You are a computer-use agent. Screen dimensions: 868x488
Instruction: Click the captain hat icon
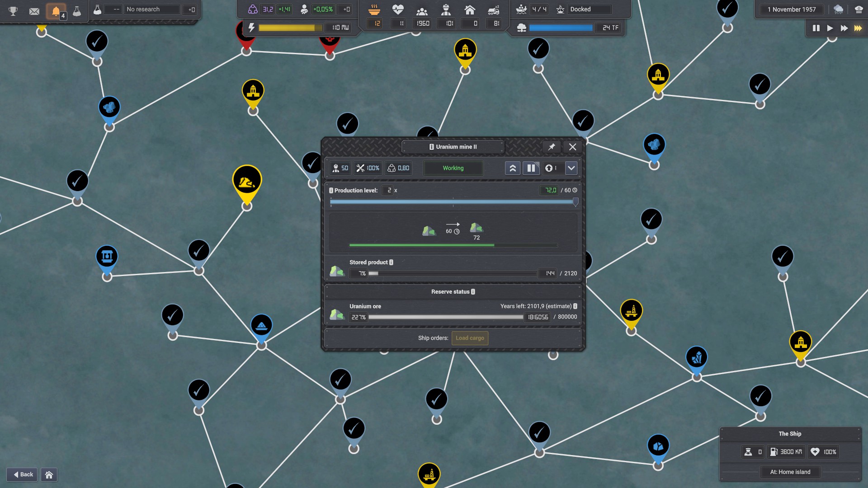(x=859, y=9)
